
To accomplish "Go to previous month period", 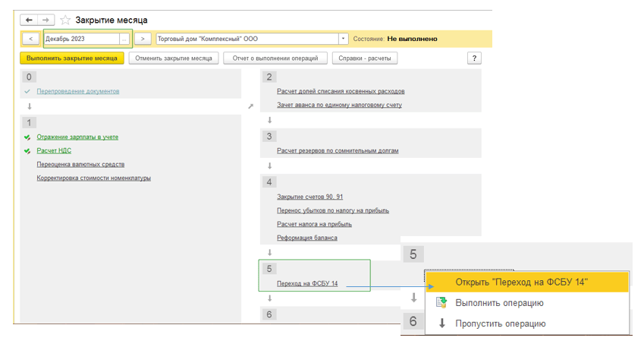I will pos(30,39).
